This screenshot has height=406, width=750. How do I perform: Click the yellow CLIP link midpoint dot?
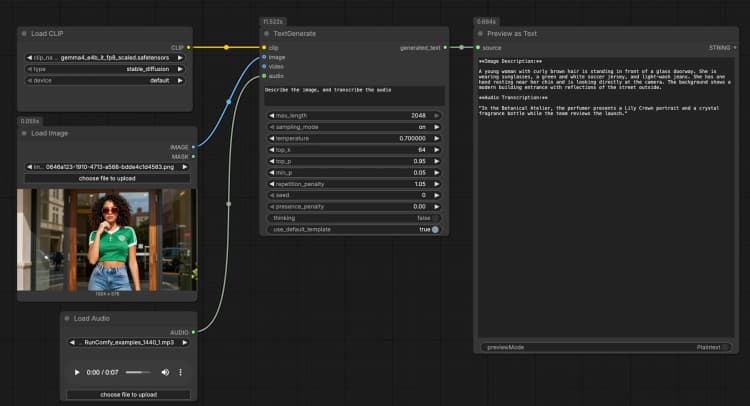point(226,47)
